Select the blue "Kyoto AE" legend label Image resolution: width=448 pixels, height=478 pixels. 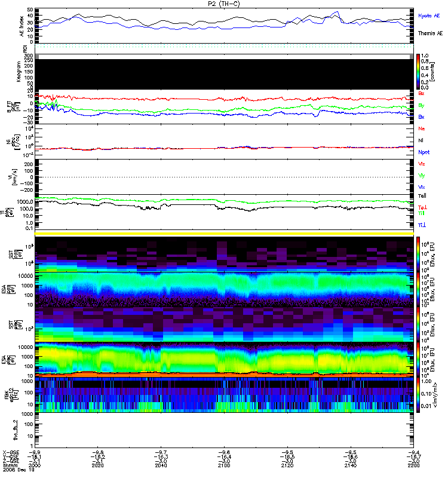(429, 16)
